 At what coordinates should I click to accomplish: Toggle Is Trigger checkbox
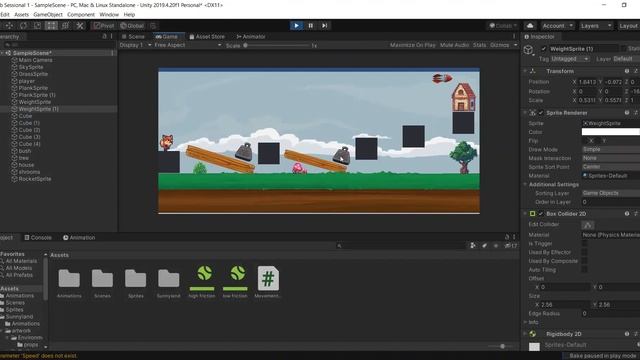584,244
